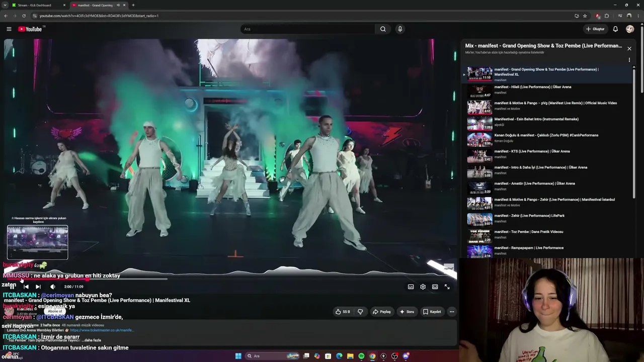Click the youtube.com address bar
Screen dimensions: 644x362
click(x=302, y=16)
